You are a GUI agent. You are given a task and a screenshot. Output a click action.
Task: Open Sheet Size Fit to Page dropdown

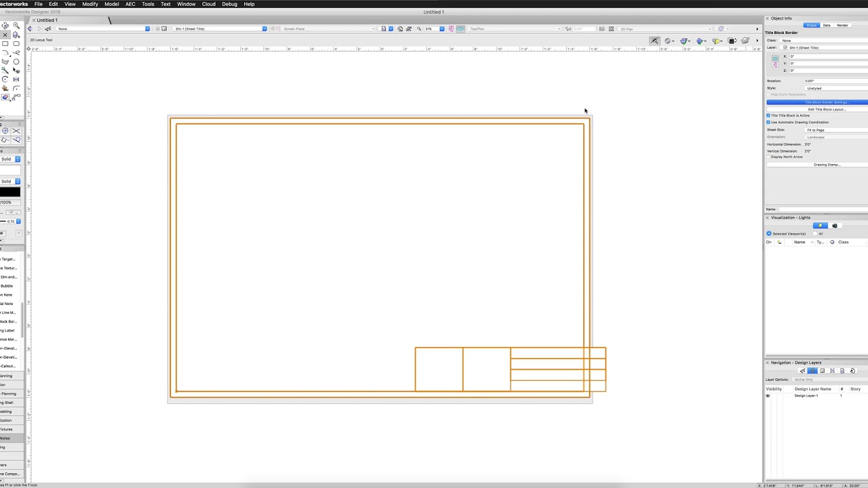tap(836, 129)
